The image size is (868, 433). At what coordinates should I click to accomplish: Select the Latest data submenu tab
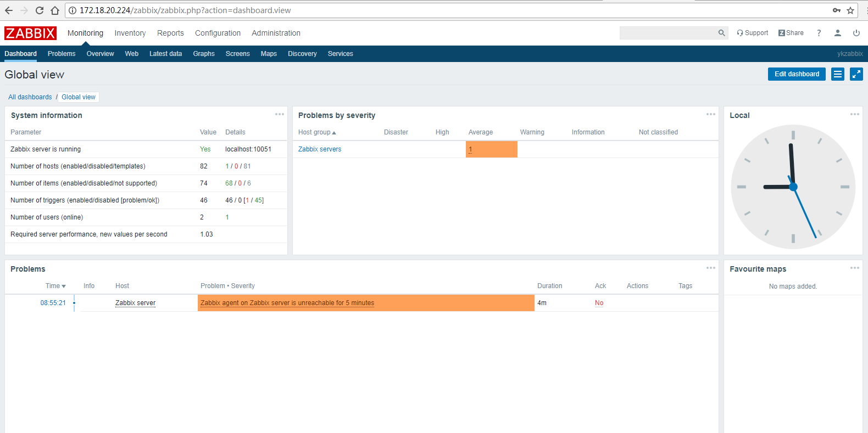(x=165, y=54)
